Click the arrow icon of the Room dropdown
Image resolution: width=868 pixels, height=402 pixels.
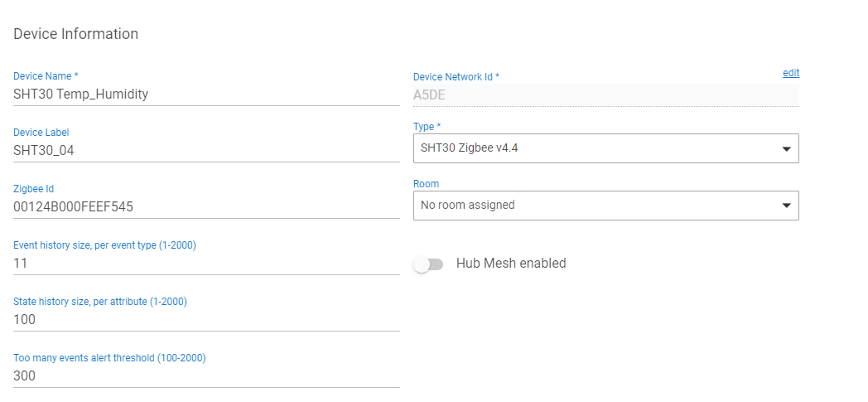pyautogui.click(x=786, y=206)
